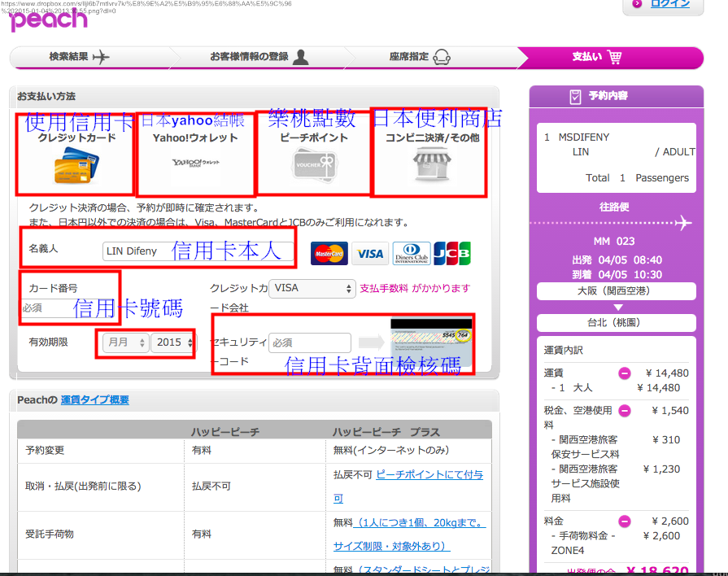The width and height of the screenshot is (728, 576).
Task: Click the JCB card logo
Action: click(451, 253)
